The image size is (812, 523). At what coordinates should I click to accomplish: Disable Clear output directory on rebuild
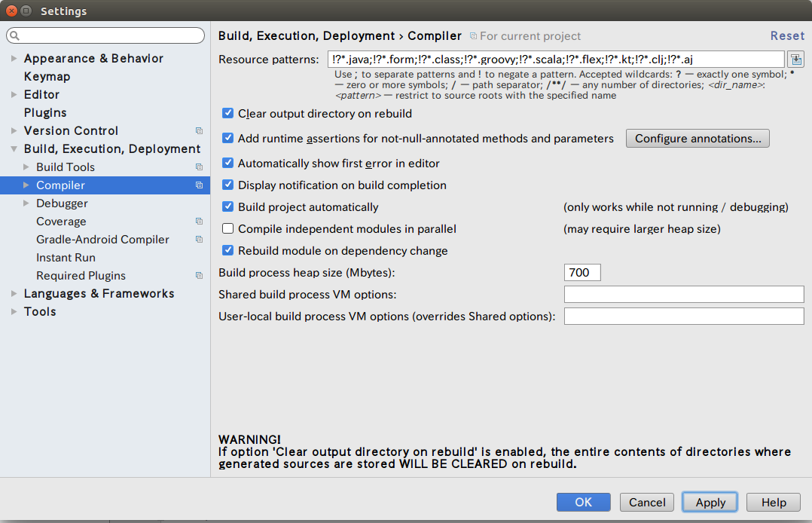(x=227, y=113)
